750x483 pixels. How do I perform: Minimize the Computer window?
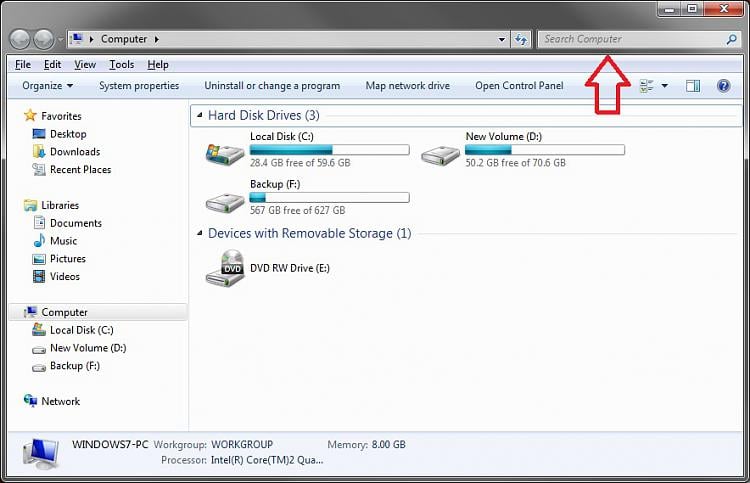click(669, 9)
